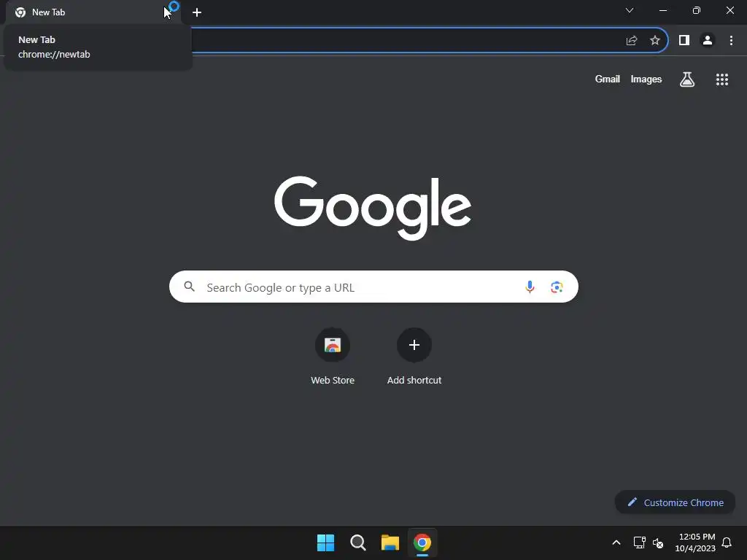This screenshot has width=747, height=560.
Task: Click the Google logo
Action: coord(373,208)
